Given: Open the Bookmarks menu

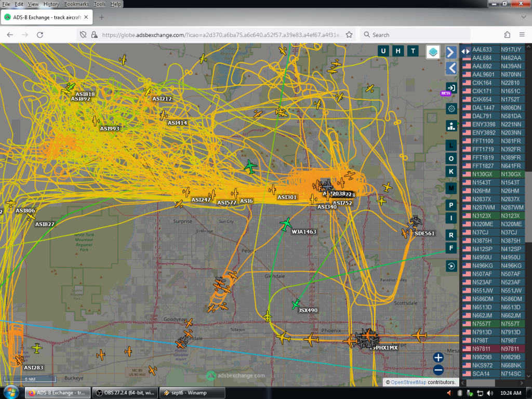Looking at the screenshot, I should pyautogui.click(x=76, y=4).
